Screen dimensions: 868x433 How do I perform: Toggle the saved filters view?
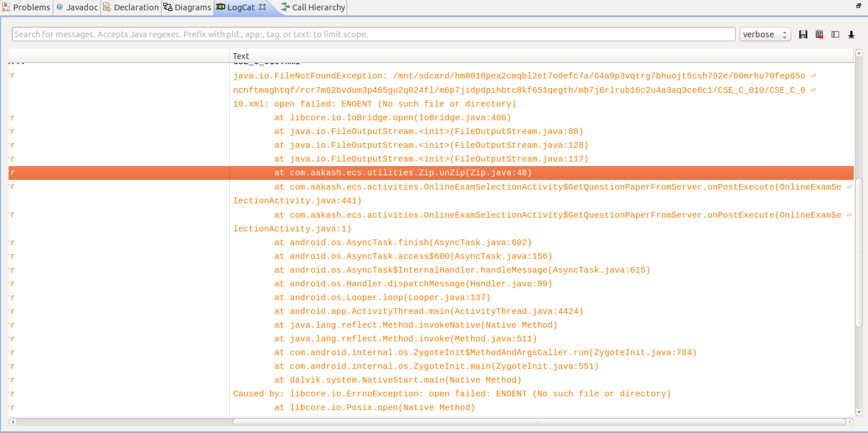coord(835,34)
